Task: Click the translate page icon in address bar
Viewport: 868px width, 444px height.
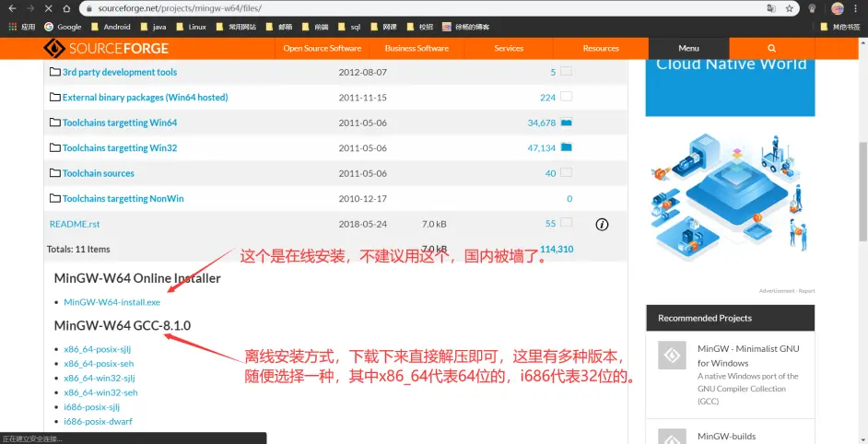Action: (x=770, y=8)
